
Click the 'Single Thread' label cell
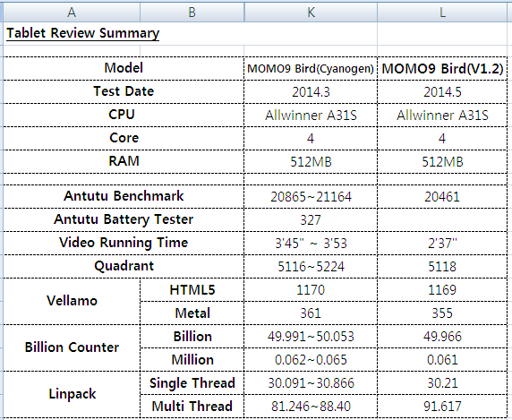click(192, 382)
